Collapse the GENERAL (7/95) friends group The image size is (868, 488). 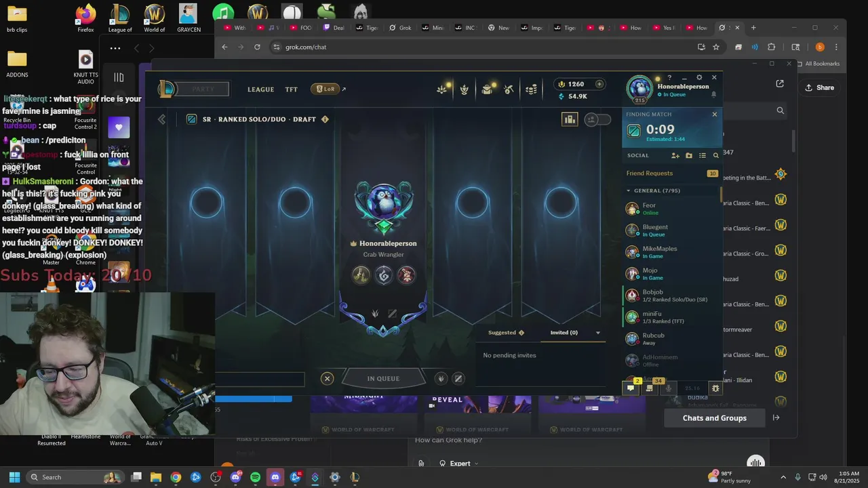[653, 190]
